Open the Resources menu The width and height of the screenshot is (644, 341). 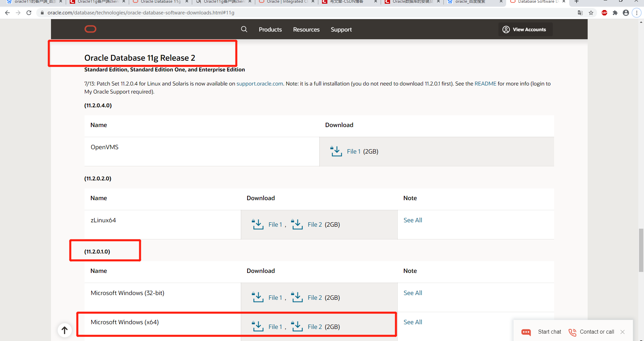pos(306,30)
